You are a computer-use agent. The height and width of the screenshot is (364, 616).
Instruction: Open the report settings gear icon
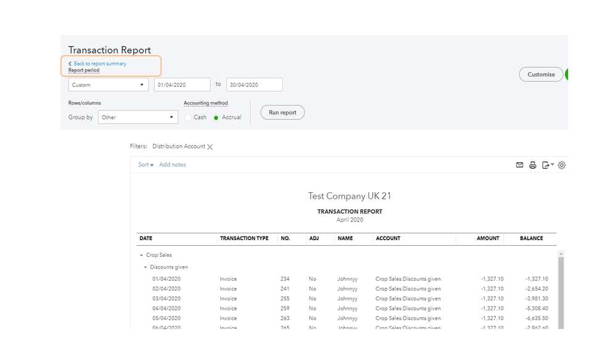pos(562,165)
